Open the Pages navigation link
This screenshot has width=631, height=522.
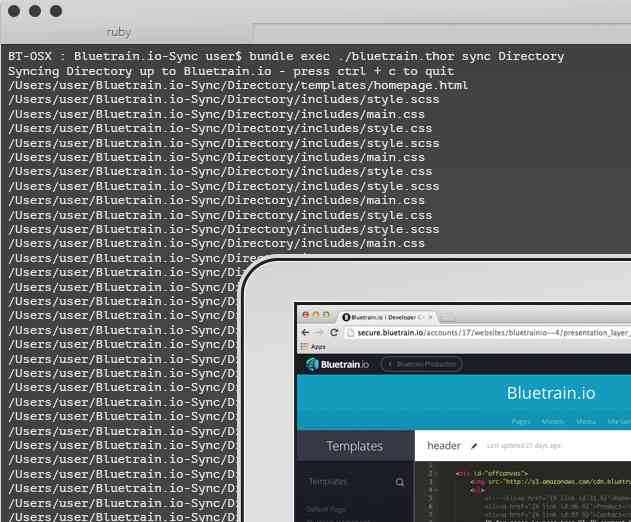[521, 421]
